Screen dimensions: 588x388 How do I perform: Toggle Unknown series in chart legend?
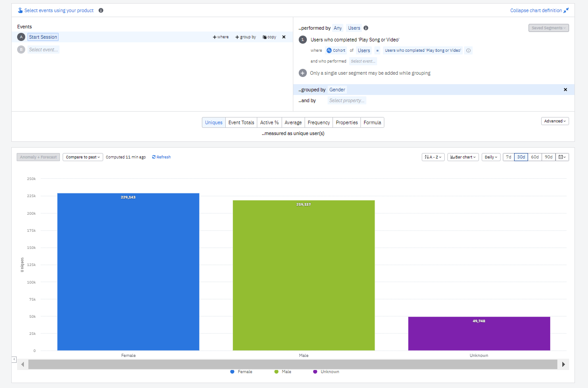(326, 372)
